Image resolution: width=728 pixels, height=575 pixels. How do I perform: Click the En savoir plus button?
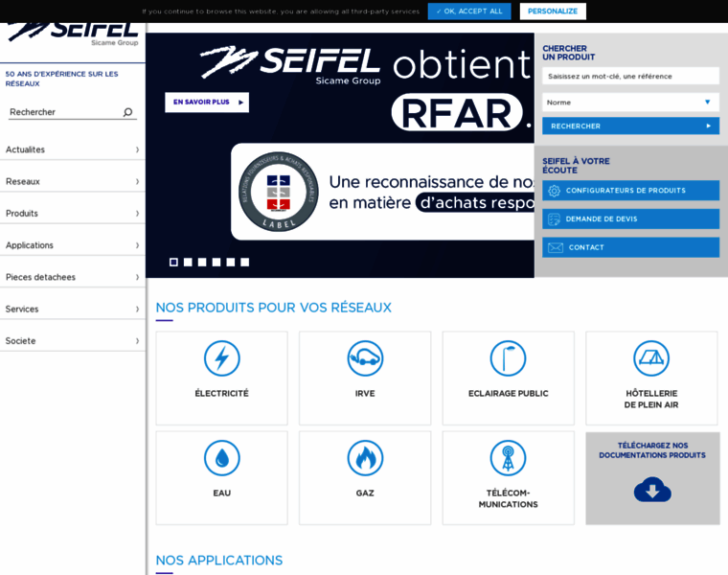(x=207, y=103)
